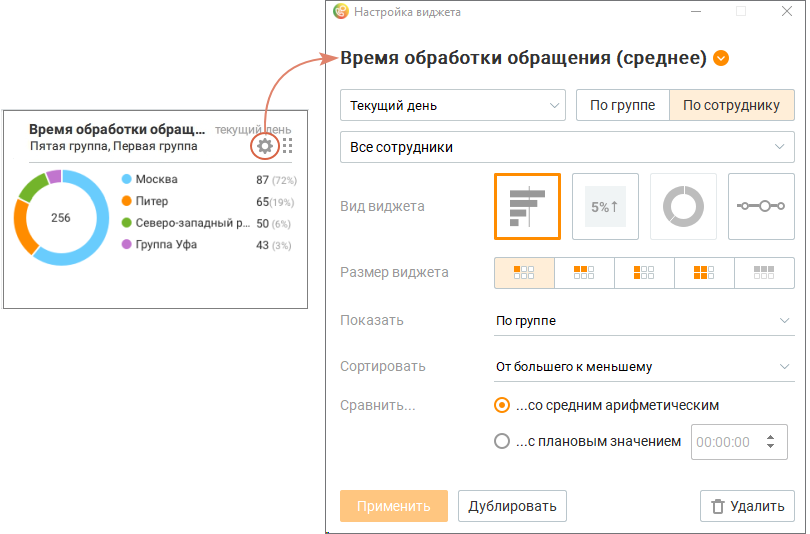Image resolution: width=810 pixels, height=534 pixels.
Task: Select the 5% indicator widget type
Action: (605, 207)
